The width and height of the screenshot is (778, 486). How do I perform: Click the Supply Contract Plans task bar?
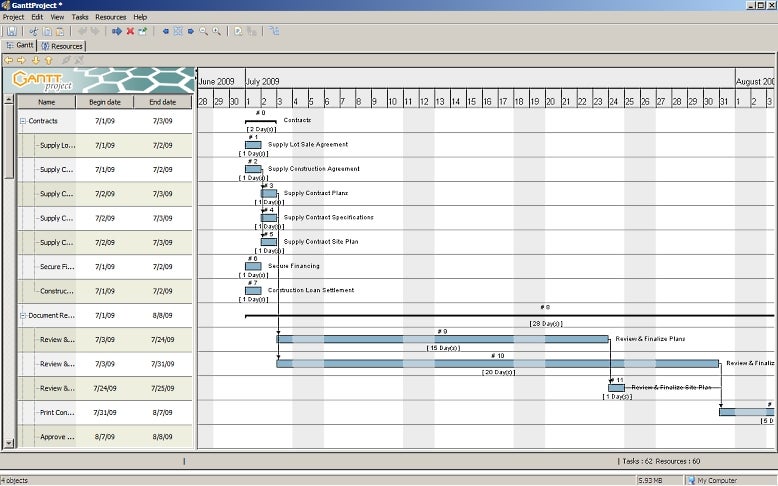(269, 194)
